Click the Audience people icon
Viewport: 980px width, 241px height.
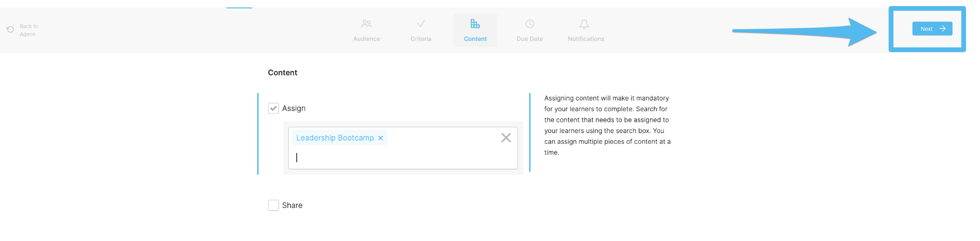[x=367, y=23]
